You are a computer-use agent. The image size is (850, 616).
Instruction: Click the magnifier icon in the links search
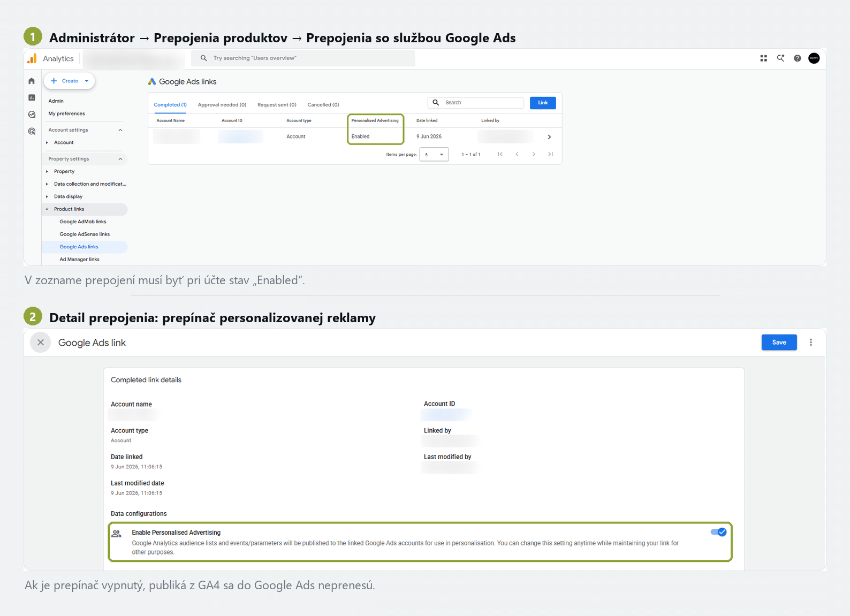pyautogui.click(x=436, y=103)
